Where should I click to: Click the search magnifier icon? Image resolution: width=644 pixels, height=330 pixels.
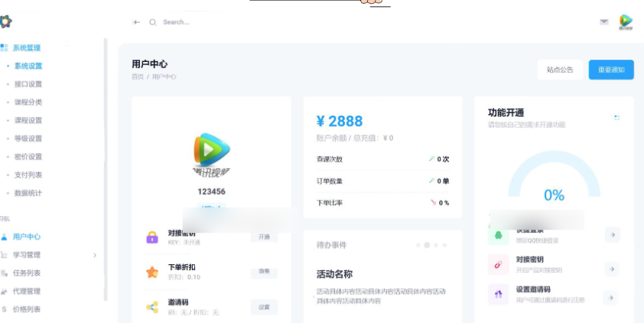tap(153, 22)
